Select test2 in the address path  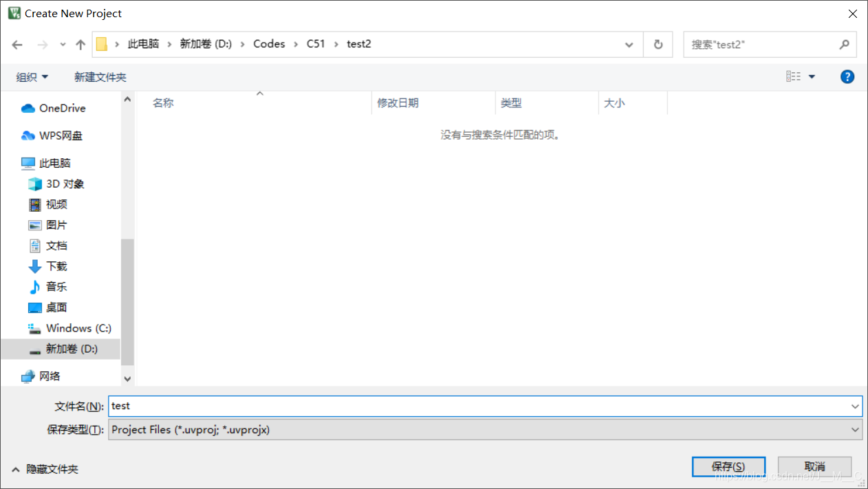pyautogui.click(x=359, y=44)
